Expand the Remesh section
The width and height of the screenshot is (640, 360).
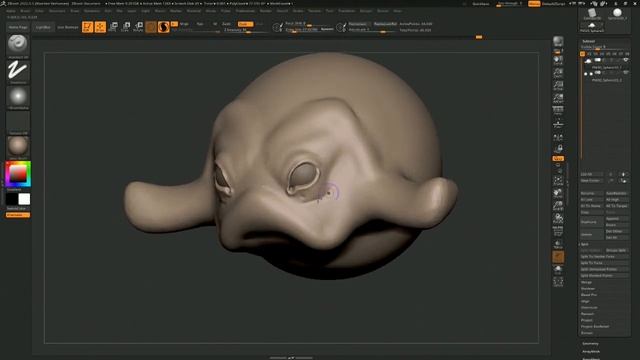point(587,314)
